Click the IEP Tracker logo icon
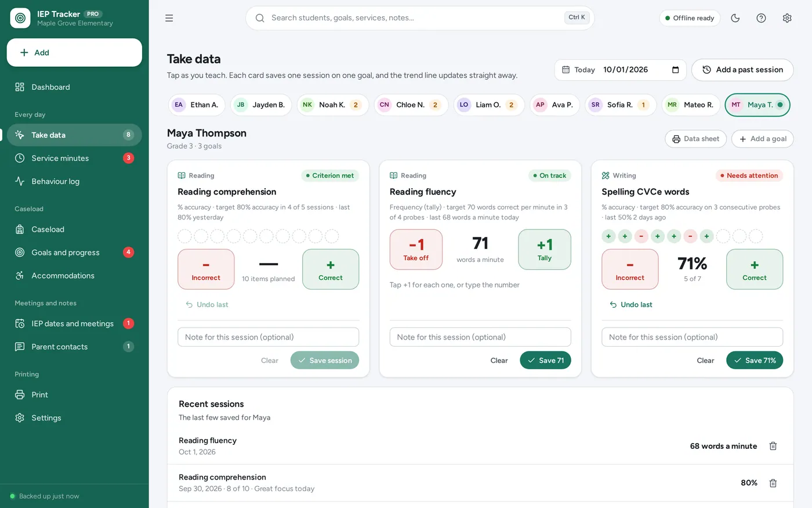Image resolution: width=812 pixels, height=508 pixels. coord(20,18)
